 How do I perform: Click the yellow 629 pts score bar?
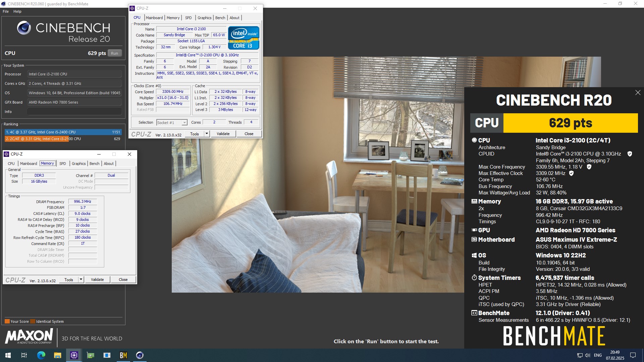click(x=570, y=123)
